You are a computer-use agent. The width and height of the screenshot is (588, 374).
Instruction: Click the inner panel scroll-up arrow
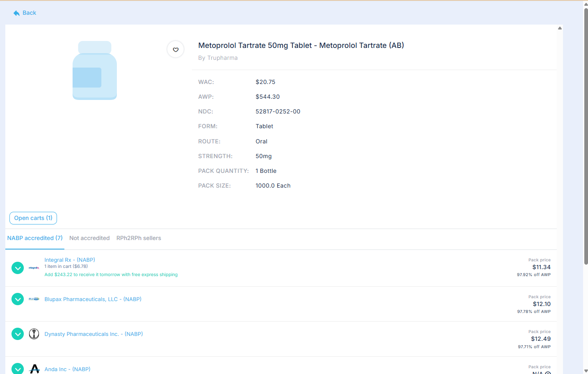click(x=560, y=28)
